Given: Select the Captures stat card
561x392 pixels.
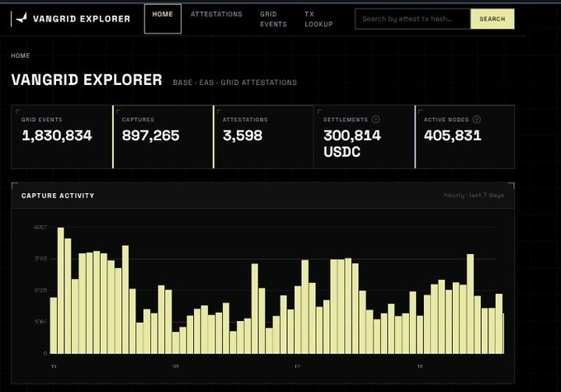Looking at the screenshot, I should 163,137.
